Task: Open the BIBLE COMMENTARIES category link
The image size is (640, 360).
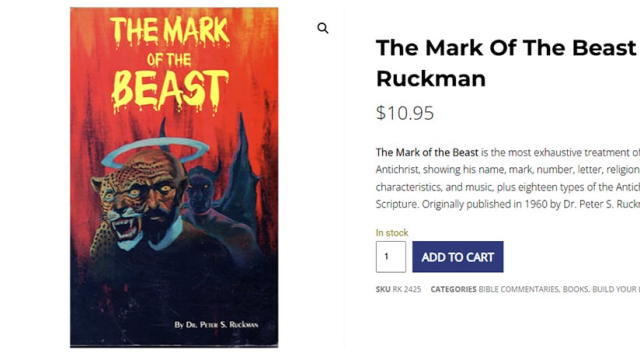Action: click(x=518, y=289)
